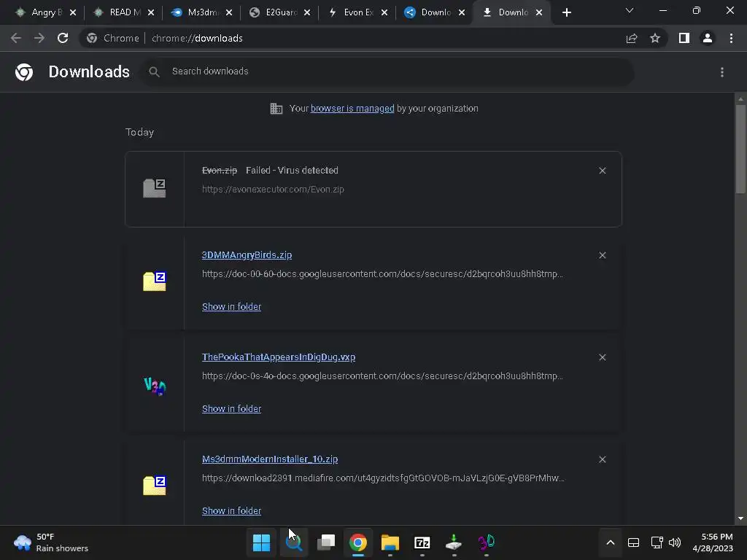Close the E2Guard tab

click(307, 12)
